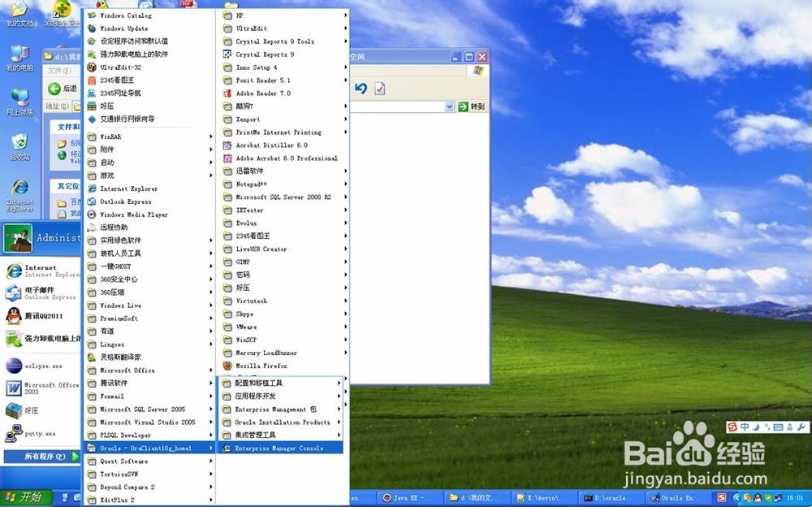The width and height of the screenshot is (812, 507).
Task: Click 好压 icon in left programs column
Action: 92,106
